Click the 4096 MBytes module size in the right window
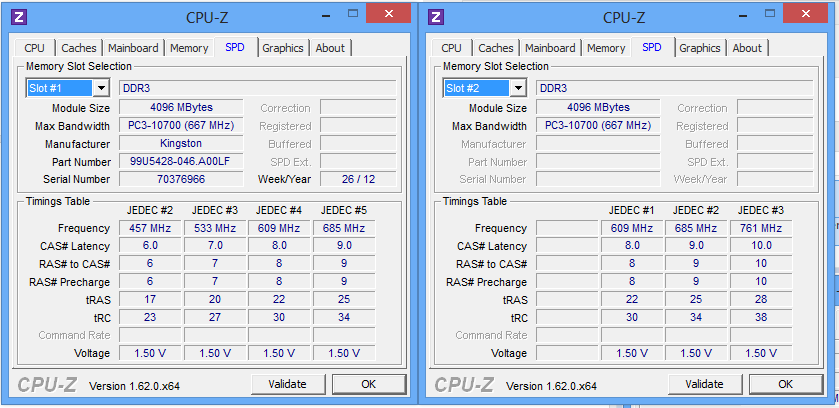This screenshot has height=408, width=839. point(598,107)
